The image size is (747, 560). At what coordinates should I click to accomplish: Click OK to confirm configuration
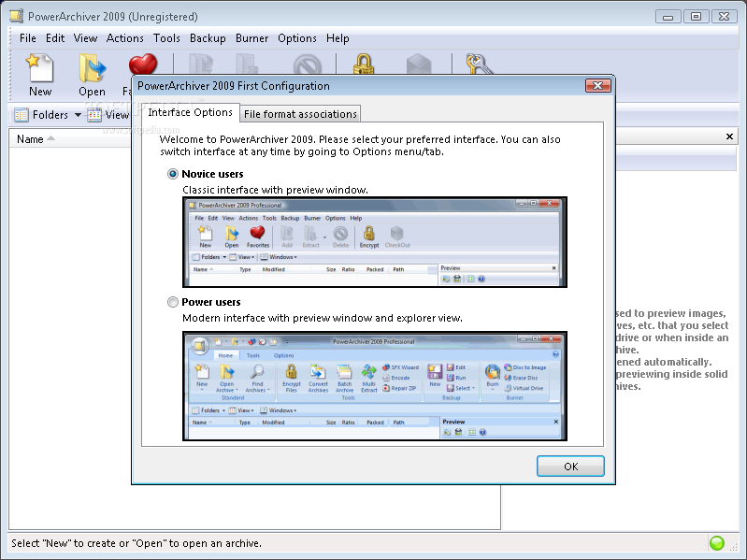pyautogui.click(x=570, y=467)
